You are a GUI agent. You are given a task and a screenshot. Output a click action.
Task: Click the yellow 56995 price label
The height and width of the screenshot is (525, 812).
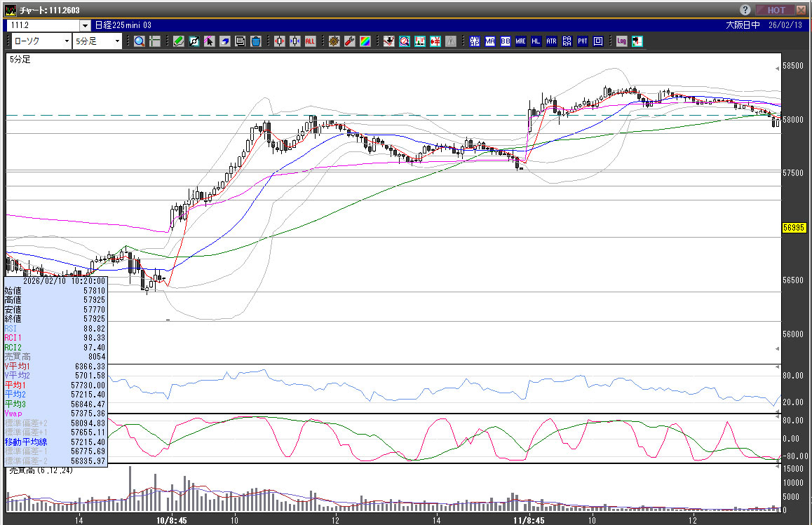pos(794,228)
